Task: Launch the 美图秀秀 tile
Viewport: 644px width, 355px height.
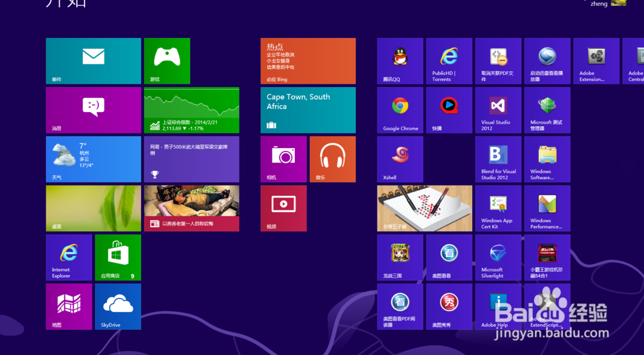Action: pyautogui.click(x=449, y=307)
